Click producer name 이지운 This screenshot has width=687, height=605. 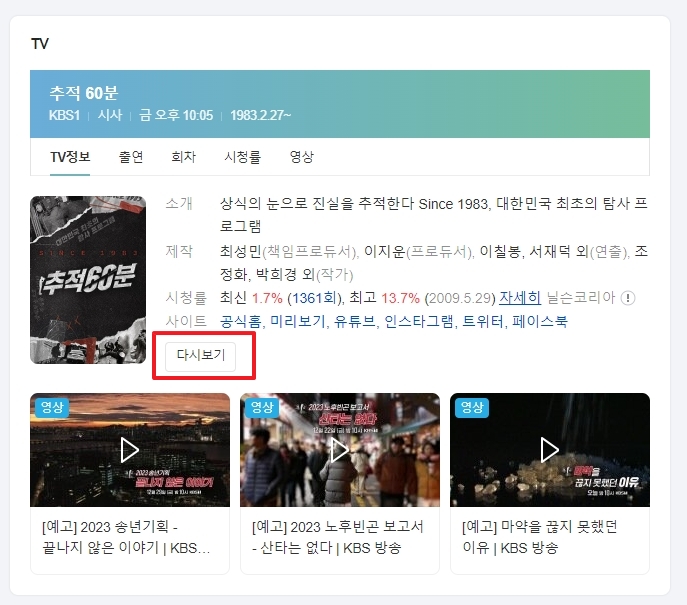(385, 251)
